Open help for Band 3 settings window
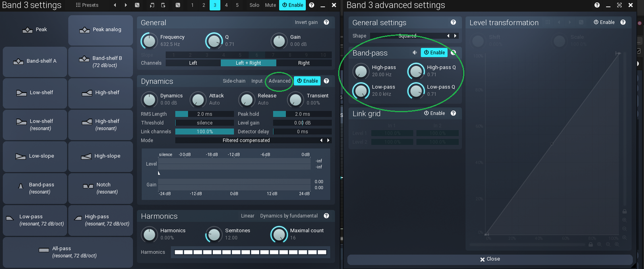 pyautogui.click(x=311, y=5)
